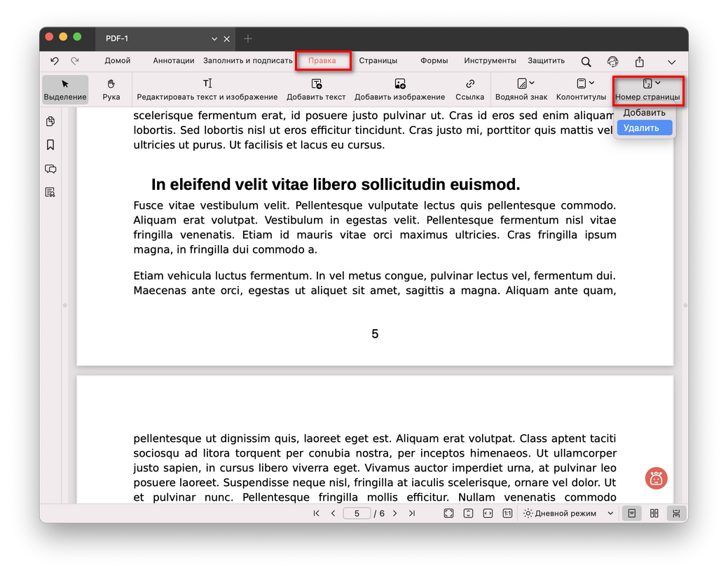The height and width of the screenshot is (575, 728).
Task: Select the Рука (Hand) tool
Action: [x=110, y=89]
